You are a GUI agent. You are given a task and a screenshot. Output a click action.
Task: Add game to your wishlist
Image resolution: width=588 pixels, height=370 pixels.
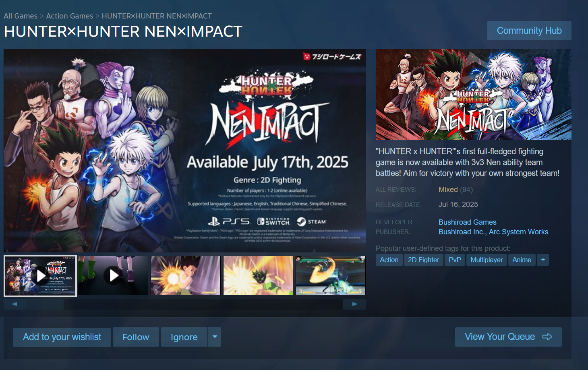tap(62, 337)
